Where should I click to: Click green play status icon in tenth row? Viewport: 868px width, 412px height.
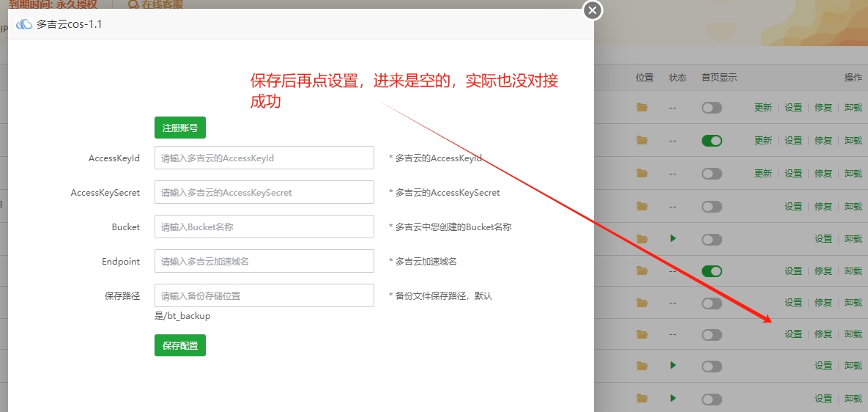tap(673, 398)
